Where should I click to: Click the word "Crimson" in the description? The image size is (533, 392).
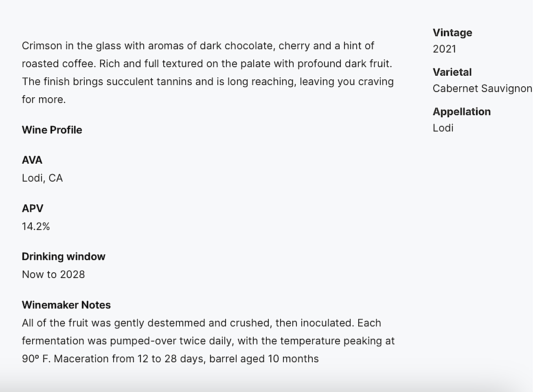coord(42,46)
